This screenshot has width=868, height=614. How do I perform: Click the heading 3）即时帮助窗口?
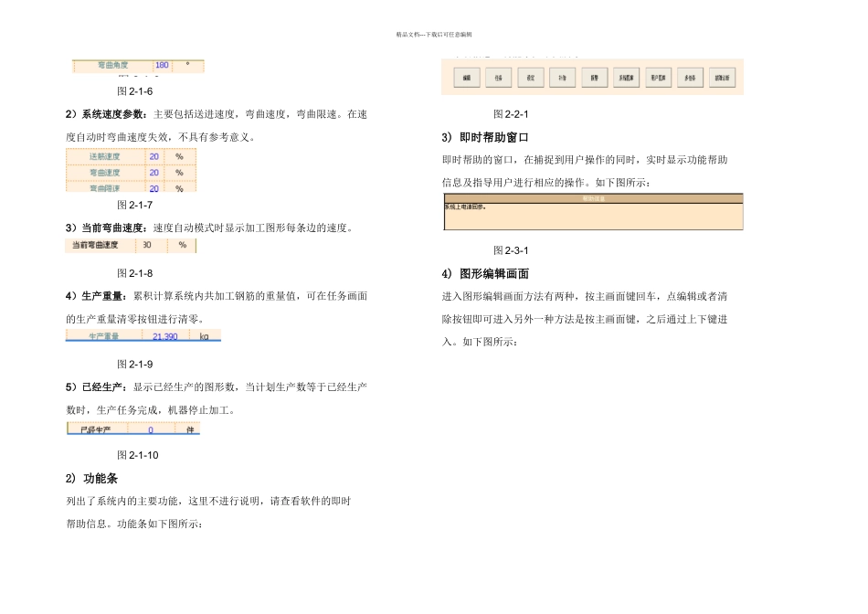485,137
